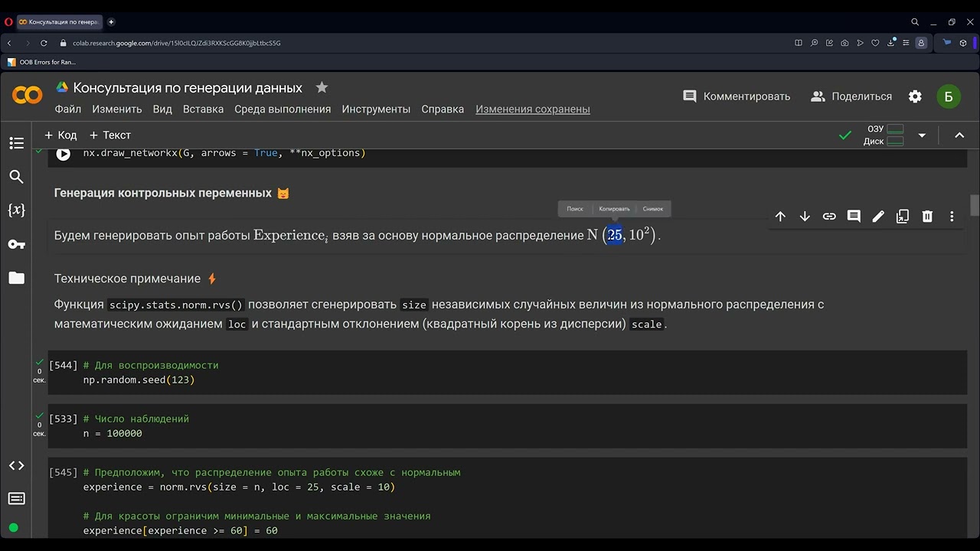Delete the selected text cell
Viewport: 980px width, 551px height.
(x=927, y=217)
